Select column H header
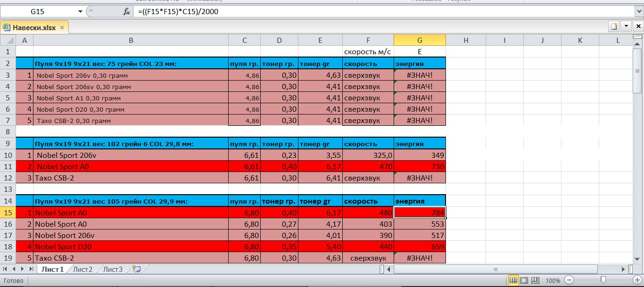This screenshot has width=644, height=287. click(465, 41)
